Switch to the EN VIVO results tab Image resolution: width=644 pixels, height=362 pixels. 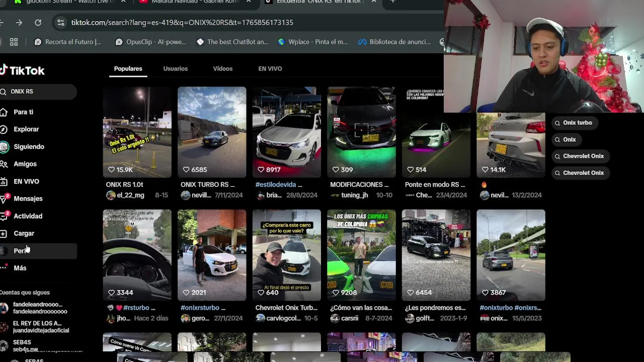270,69
